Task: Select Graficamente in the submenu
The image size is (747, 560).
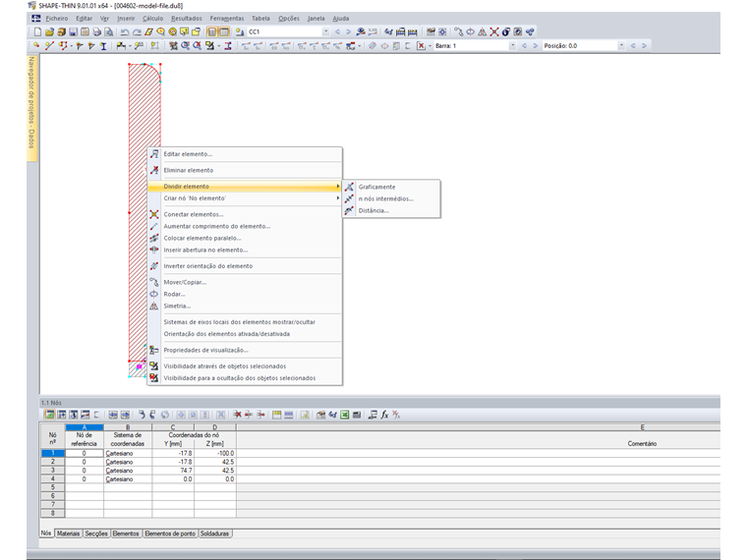Action: [391, 187]
